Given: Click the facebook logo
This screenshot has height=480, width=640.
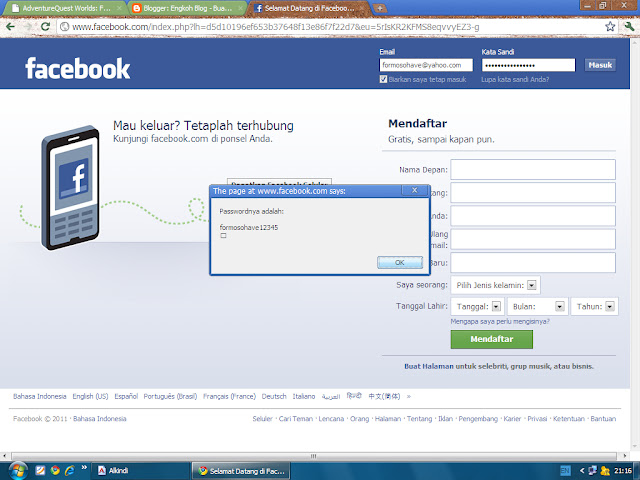Looking at the screenshot, I should pos(78,69).
